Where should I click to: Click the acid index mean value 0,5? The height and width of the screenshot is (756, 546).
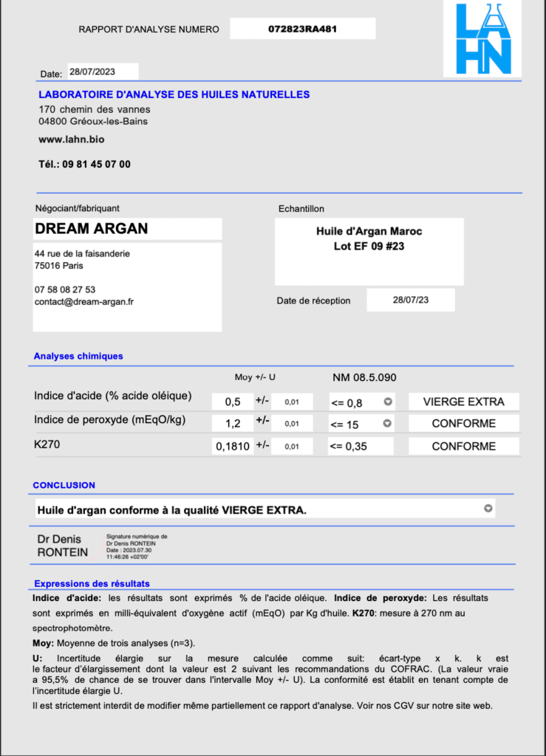coord(233,402)
